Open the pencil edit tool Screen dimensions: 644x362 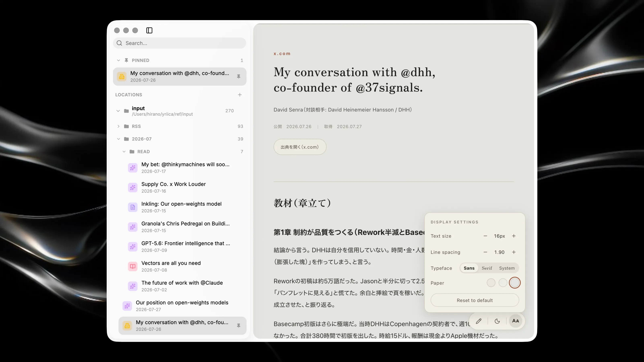point(479,321)
